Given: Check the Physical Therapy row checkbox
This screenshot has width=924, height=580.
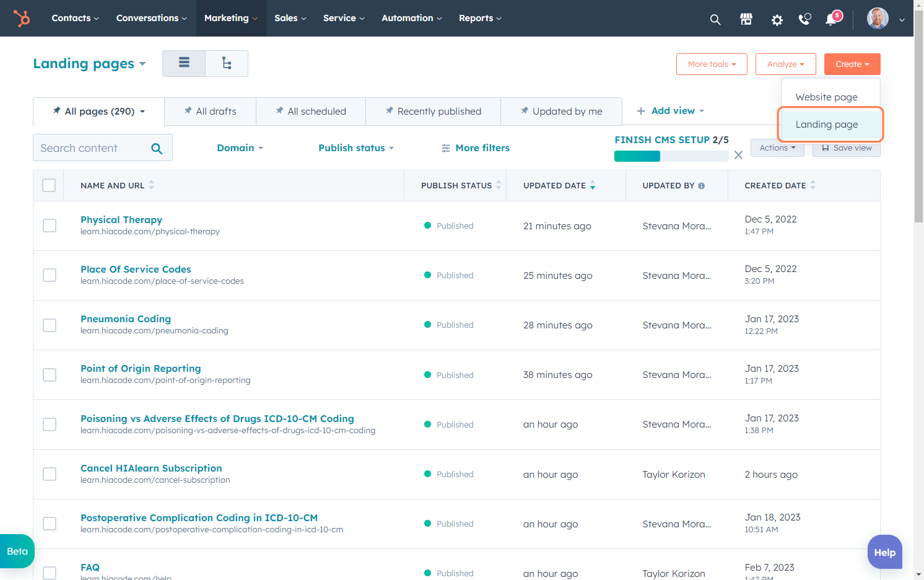Looking at the screenshot, I should coord(50,226).
